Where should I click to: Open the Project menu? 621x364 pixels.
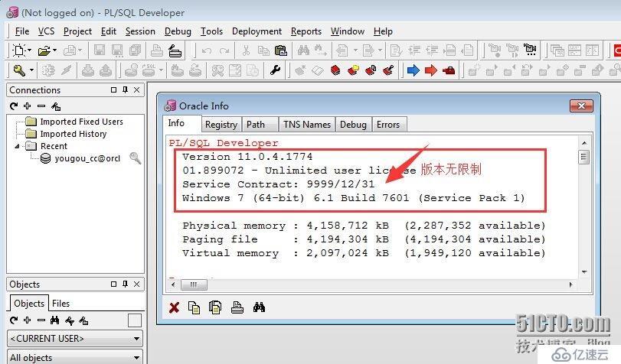[x=77, y=31]
